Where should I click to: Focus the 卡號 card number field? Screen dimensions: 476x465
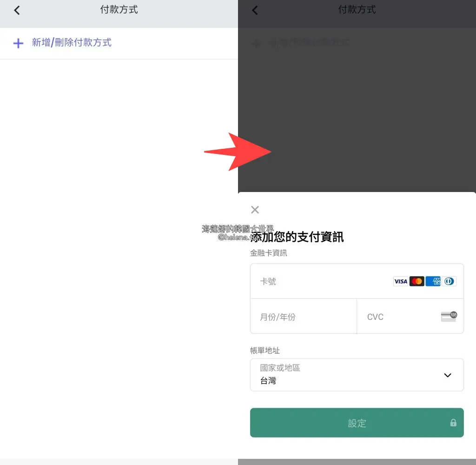pos(321,281)
